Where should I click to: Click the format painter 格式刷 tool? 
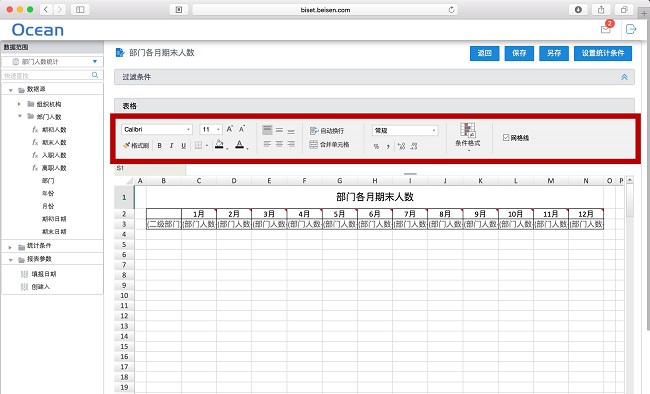(136, 146)
